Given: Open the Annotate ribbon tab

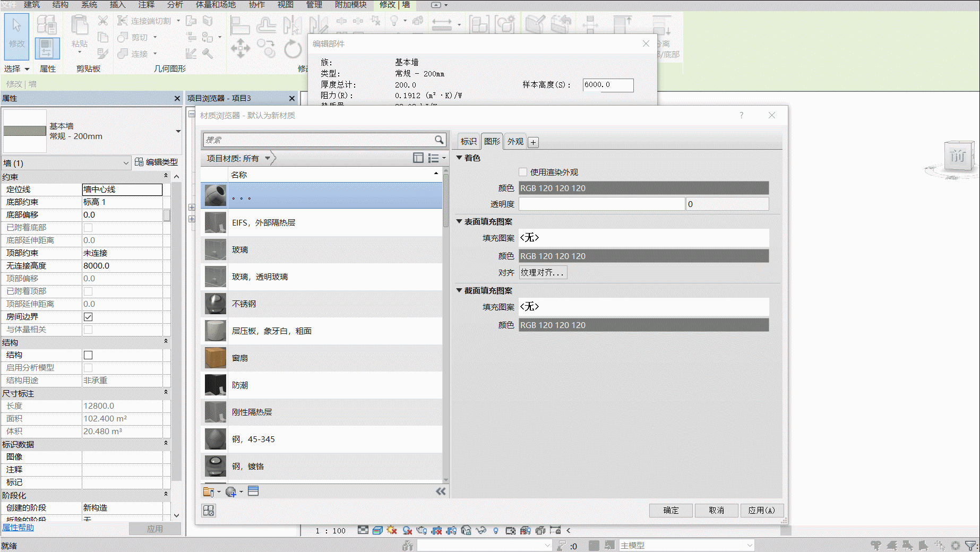Looking at the screenshot, I should 147,5.
